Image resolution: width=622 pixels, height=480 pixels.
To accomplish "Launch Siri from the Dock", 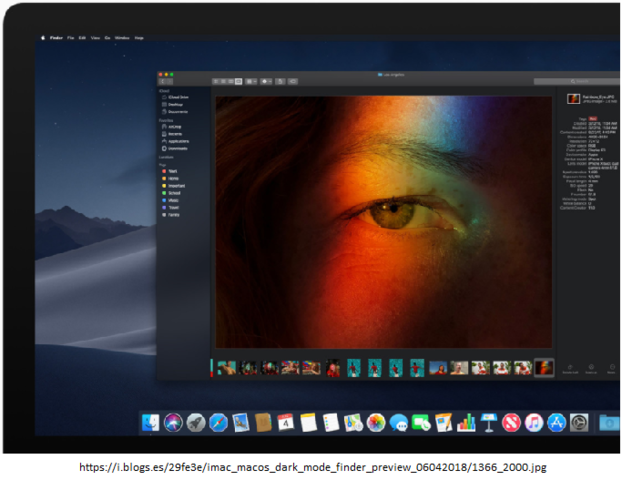I will click(173, 422).
